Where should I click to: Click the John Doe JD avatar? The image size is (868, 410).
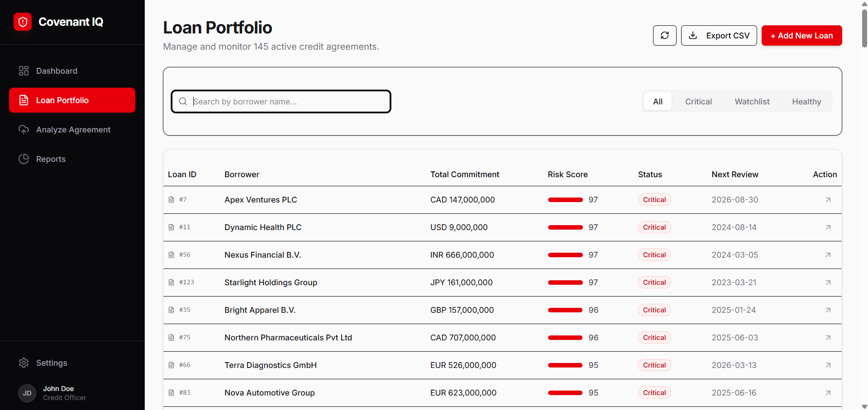click(27, 393)
